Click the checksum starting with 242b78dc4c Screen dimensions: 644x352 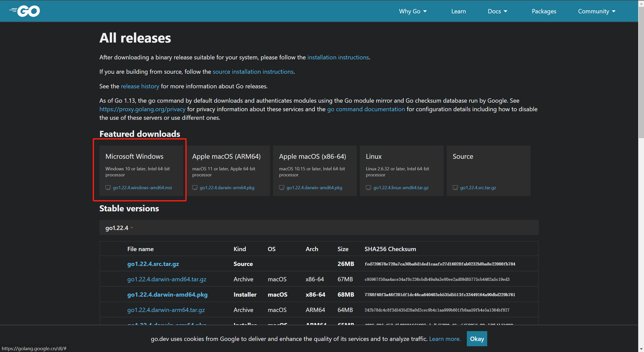pos(437,310)
